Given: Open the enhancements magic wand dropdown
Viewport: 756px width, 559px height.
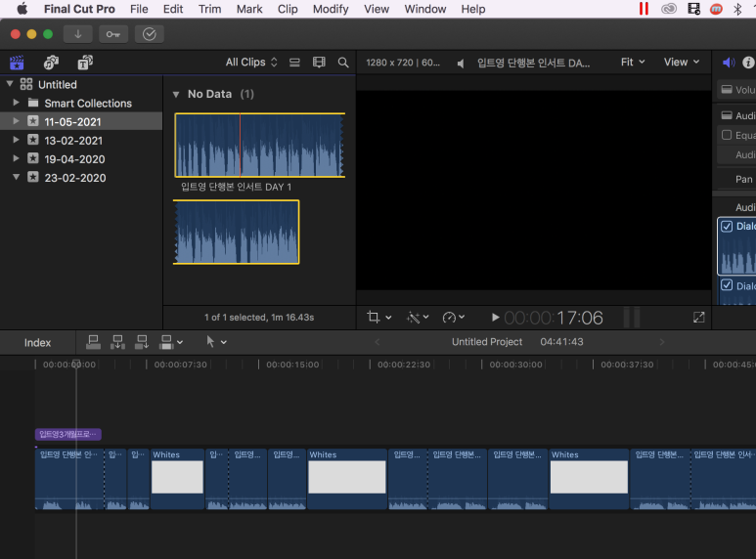Looking at the screenshot, I should tap(418, 317).
